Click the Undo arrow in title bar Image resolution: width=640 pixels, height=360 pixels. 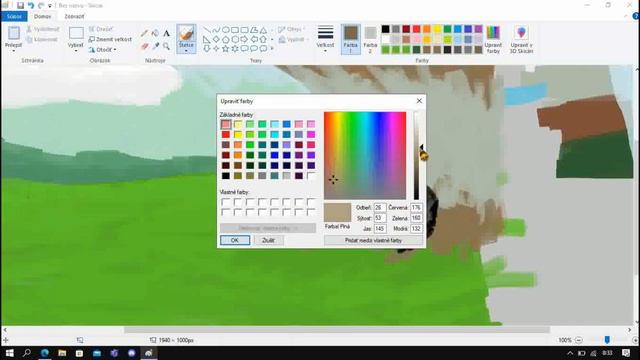(x=31, y=5)
